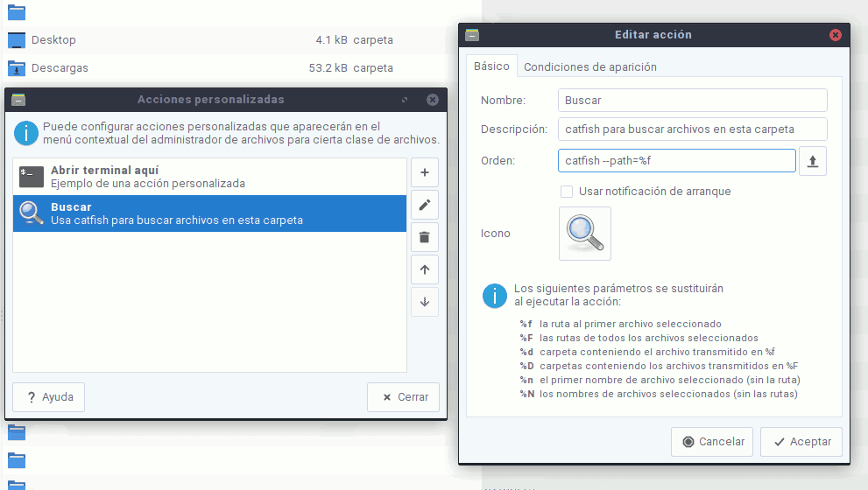Viewport: 868px width, 490px height.
Task: Delete selected action with trash icon
Action: (425, 237)
